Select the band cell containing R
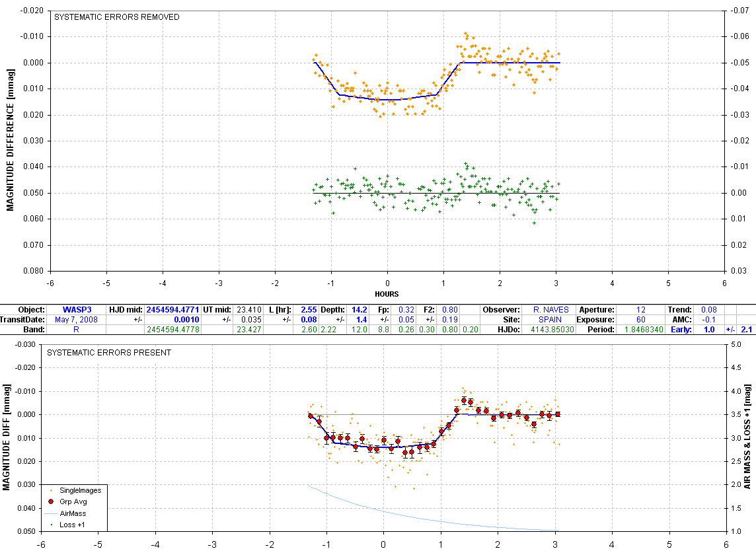 tap(74, 329)
